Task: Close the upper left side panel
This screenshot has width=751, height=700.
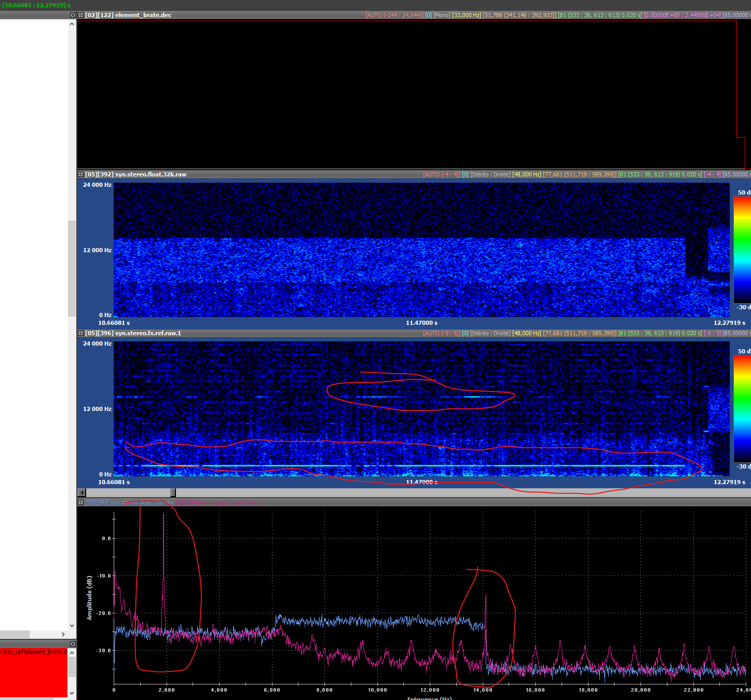Action: 73,15
